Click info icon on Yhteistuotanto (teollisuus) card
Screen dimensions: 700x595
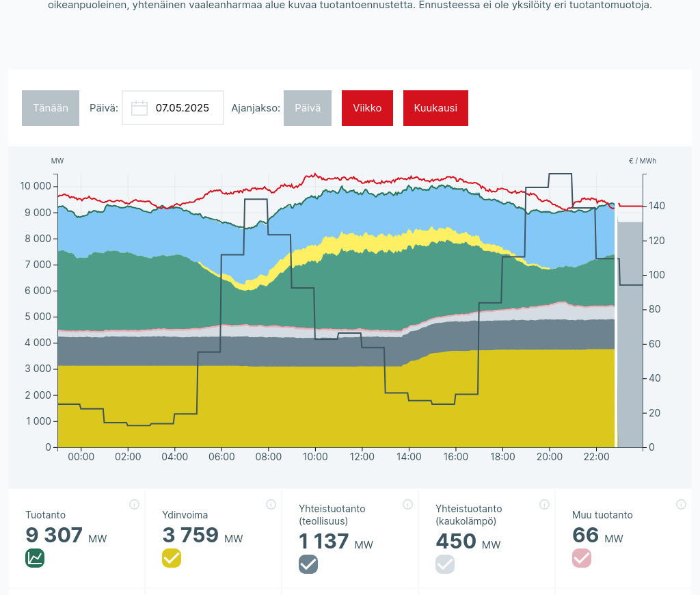point(407,505)
